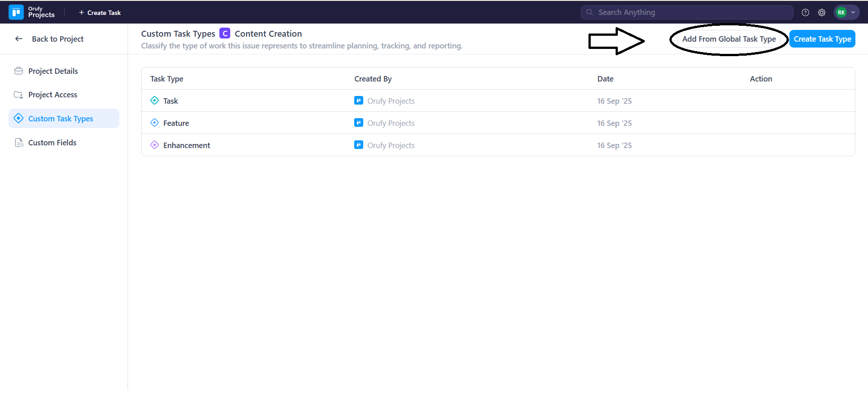Click Create Task in top bar
868x393 pixels.
[x=100, y=13]
